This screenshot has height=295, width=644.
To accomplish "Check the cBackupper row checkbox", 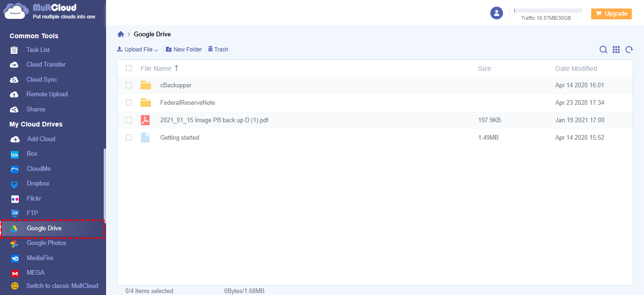I will [129, 85].
